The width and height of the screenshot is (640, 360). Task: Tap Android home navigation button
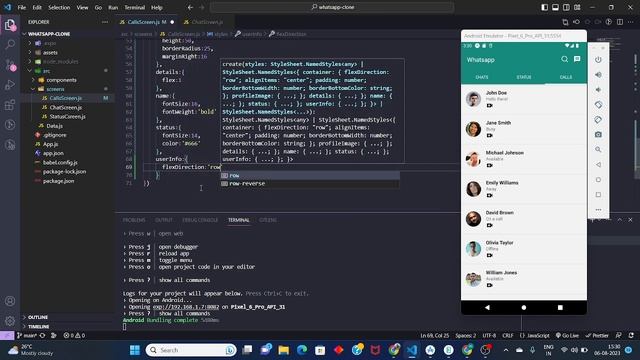coord(524,307)
